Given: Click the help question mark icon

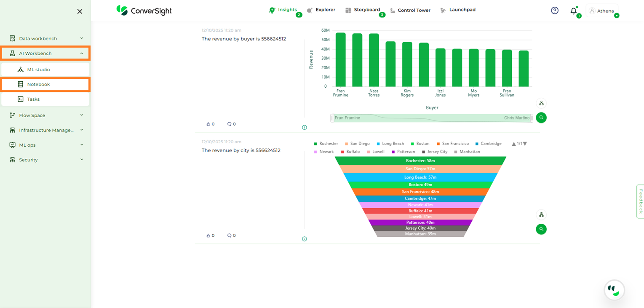Looking at the screenshot, I should point(555,11).
